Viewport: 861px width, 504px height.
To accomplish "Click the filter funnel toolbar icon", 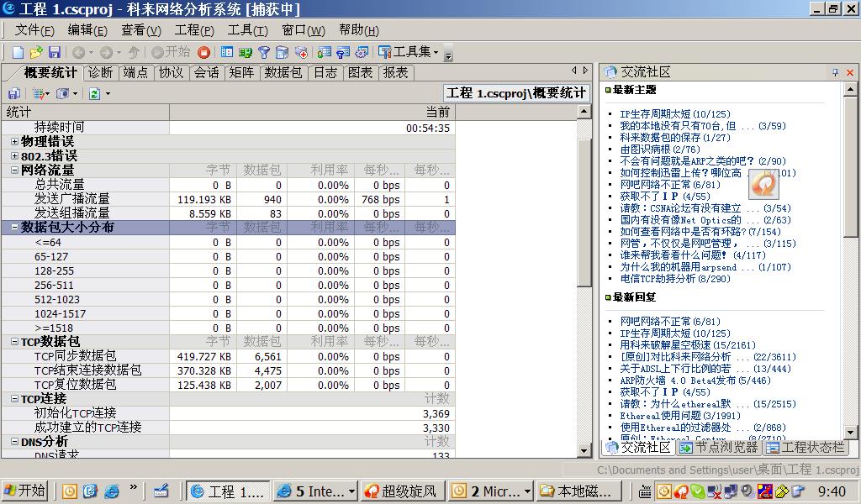I will pyautogui.click(x=264, y=52).
